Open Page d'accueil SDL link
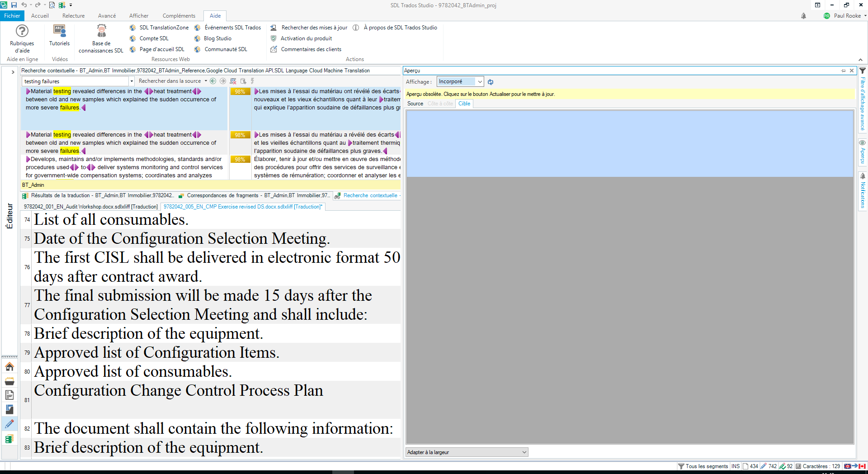868x474 pixels. pos(157,49)
